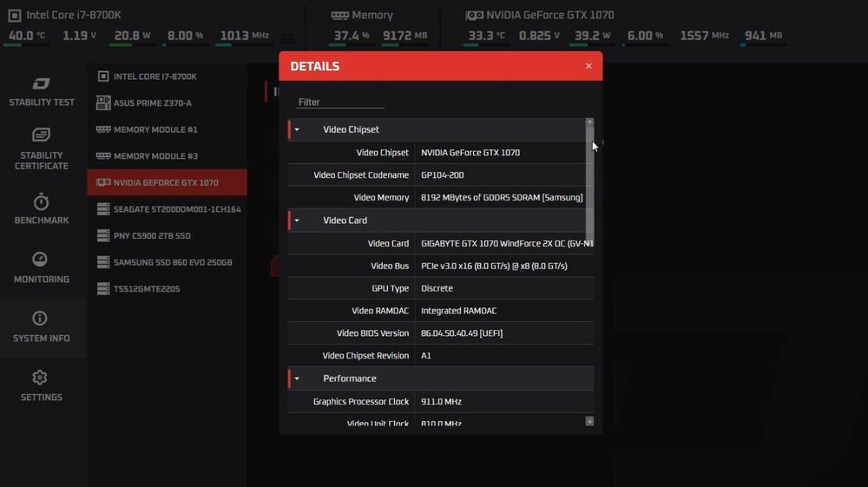Click the Graphics Processor Clock 911.0 MHz value

[x=441, y=402]
